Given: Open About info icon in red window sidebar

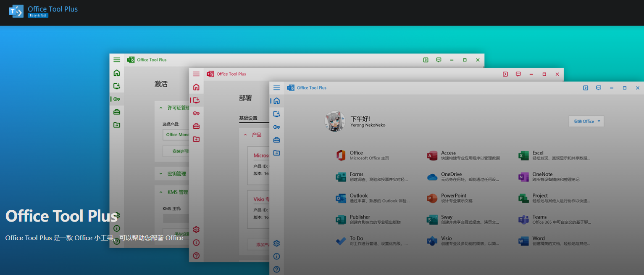Looking at the screenshot, I should (196, 243).
